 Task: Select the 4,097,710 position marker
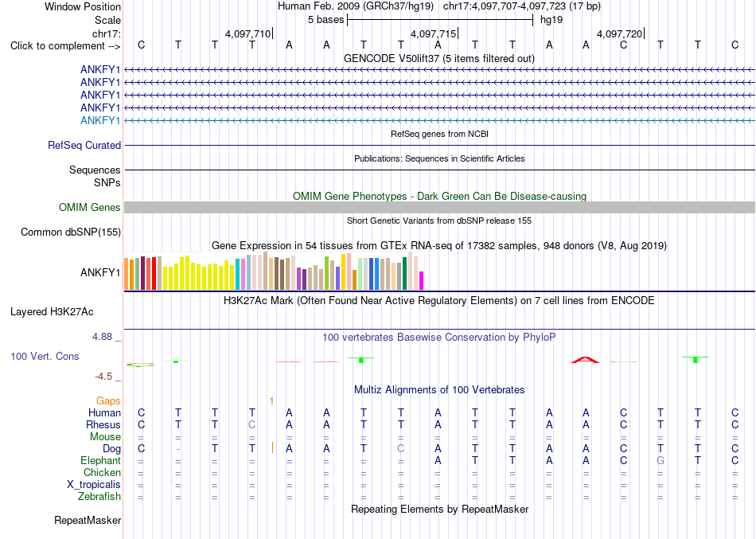point(247,33)
